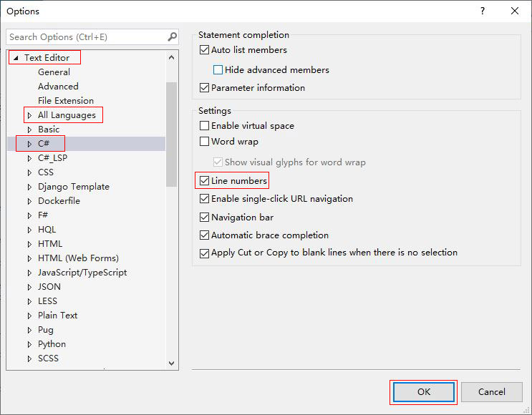This screenshot has width=532, height=415.
Task: Select General under Text Editor
Action: pyautogui.click(x=54, y=72)
